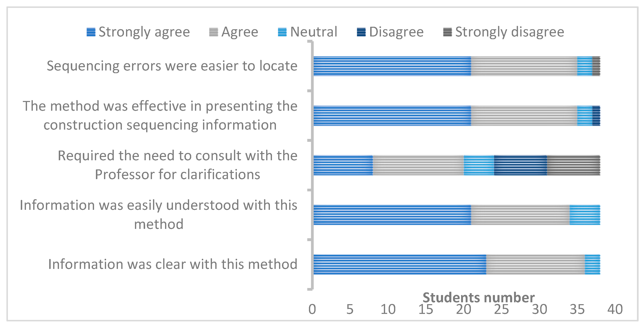
Task: Click Strongly disagree segment in consult Professor bar
Action: [x=573, y=165]
